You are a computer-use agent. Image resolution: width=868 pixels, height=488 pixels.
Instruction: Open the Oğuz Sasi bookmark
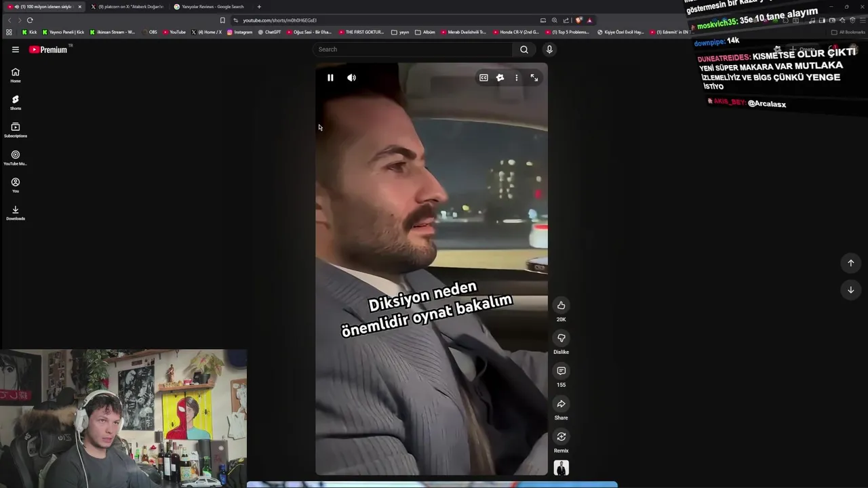pos(309,32)
